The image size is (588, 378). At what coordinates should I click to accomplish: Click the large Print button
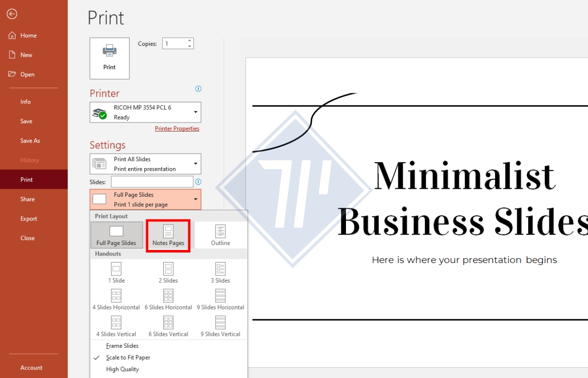click(x=109, y=58)
